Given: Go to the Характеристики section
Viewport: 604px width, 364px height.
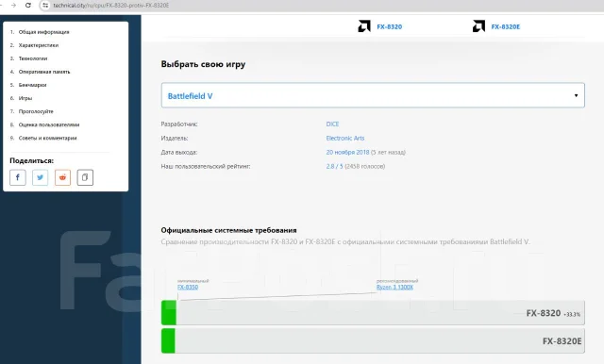Looking at the screenshot, I should (x=39, y=45).
